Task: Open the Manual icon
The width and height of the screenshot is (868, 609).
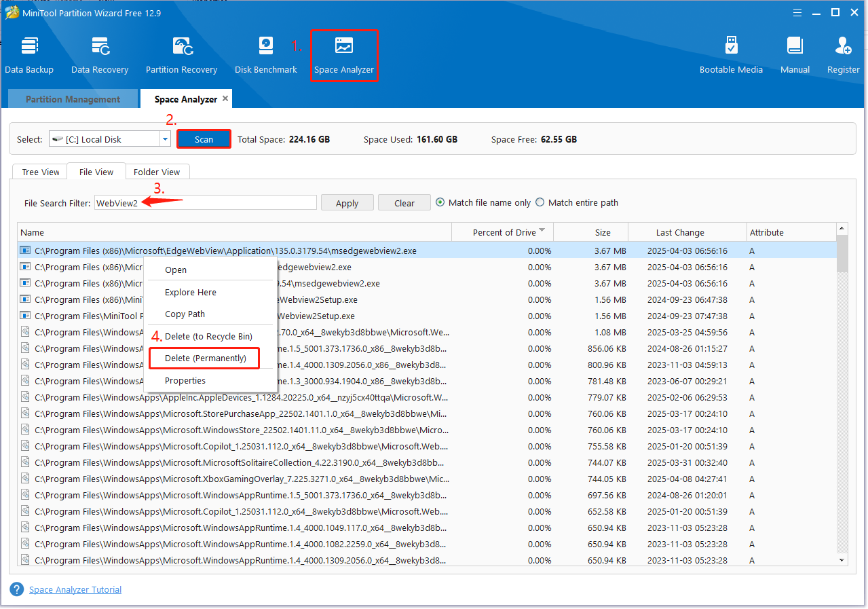Action: pyautogui.click(x=795, y=55)
